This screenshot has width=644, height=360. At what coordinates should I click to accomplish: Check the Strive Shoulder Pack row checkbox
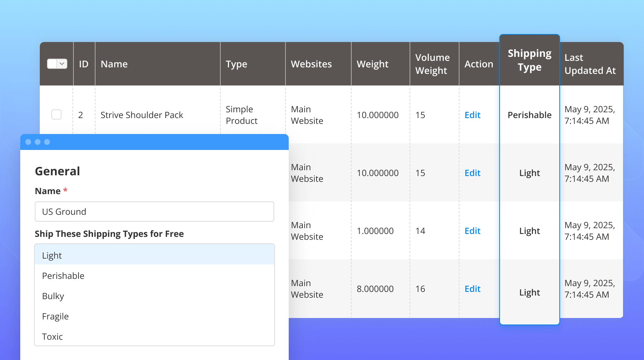(x=56, y=114)
